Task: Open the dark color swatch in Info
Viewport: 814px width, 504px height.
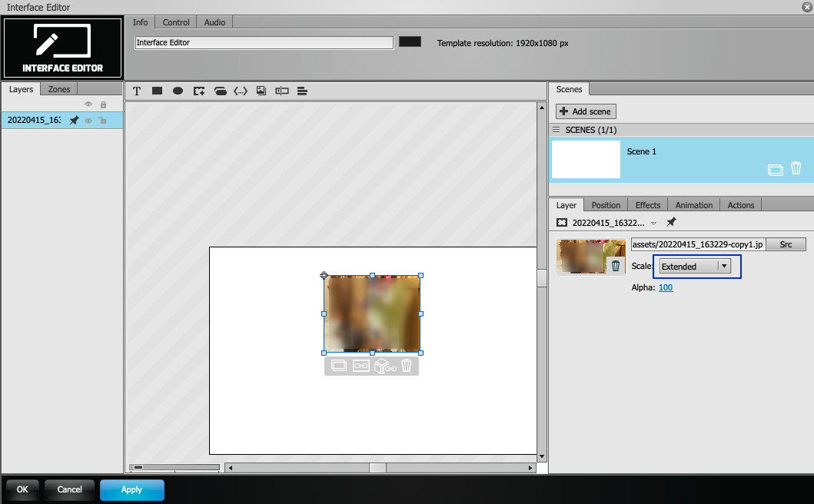Action: (410, 42)
